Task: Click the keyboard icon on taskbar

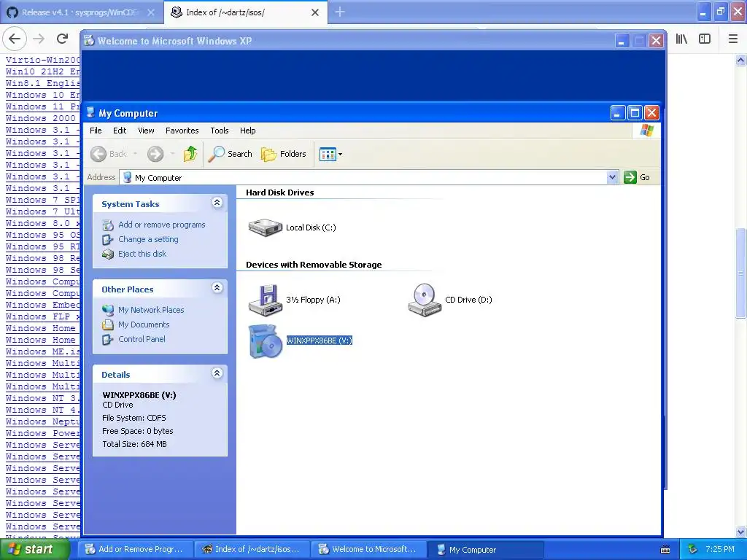Action: [x=665, y=550]
